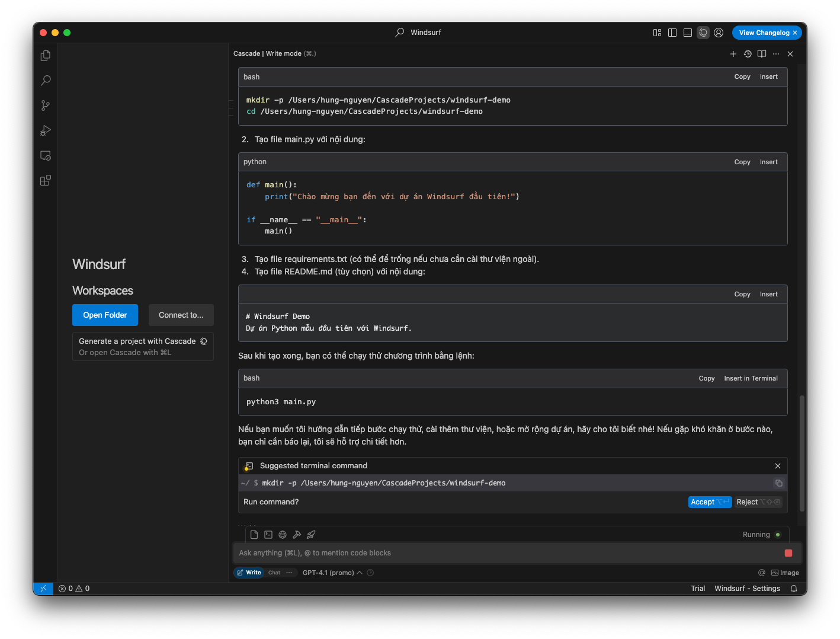Start a new Cascade conversation with plus icon
Viewport: 840px width, 639px height.
[733, 54]
